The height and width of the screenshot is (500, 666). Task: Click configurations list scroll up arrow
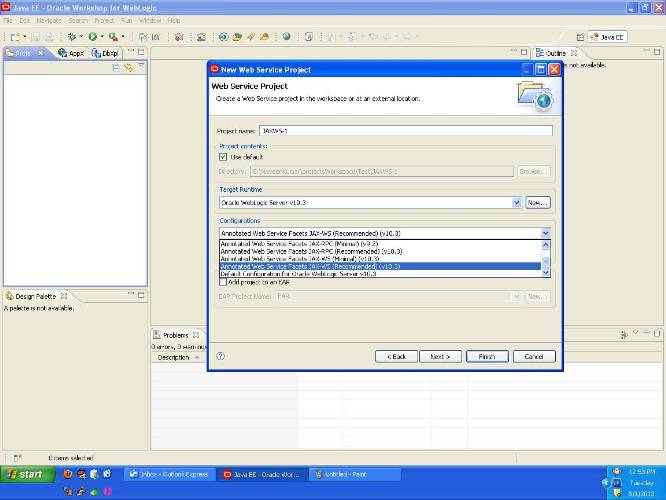click(546, 245)
